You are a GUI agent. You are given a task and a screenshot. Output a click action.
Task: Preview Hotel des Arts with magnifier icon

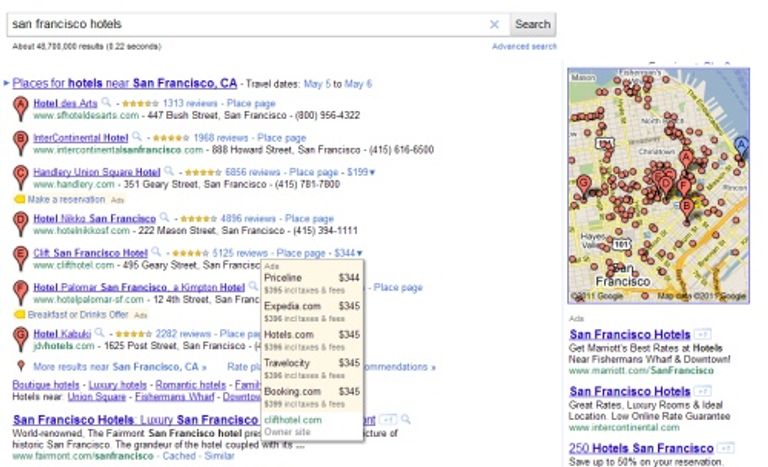pyautogui.click(x=106, y=102)
